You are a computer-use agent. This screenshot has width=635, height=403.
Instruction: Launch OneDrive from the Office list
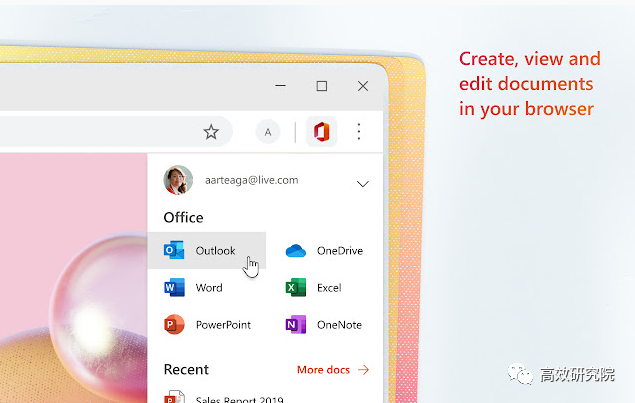(x=324, y=251)
